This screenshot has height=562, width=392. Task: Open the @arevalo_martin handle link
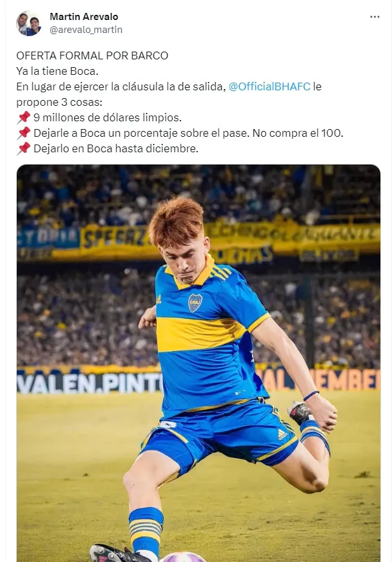click(x=86, y=30)
